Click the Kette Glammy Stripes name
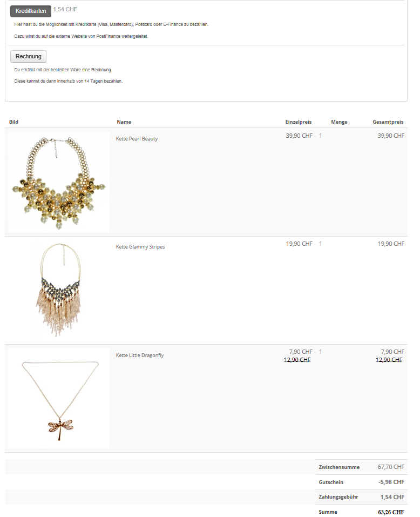The width and height of the screenshot is (420, 517). coord(140,247)
